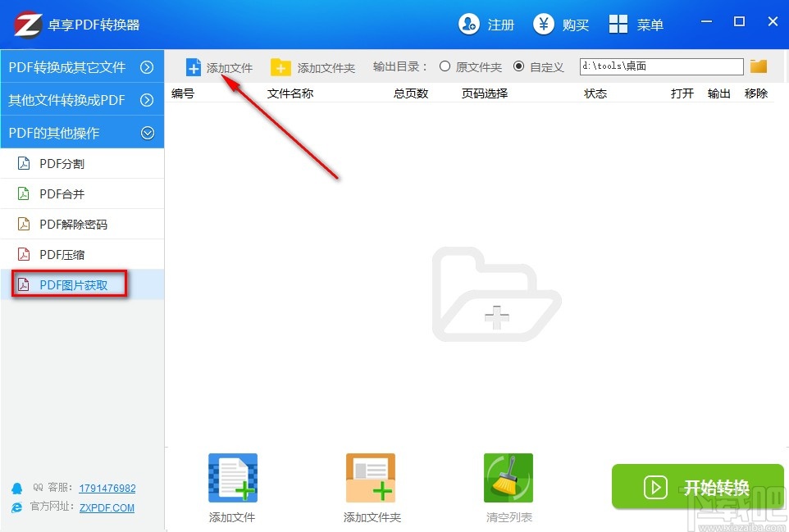Open QQ number link 1791476982

coord(107,489)
